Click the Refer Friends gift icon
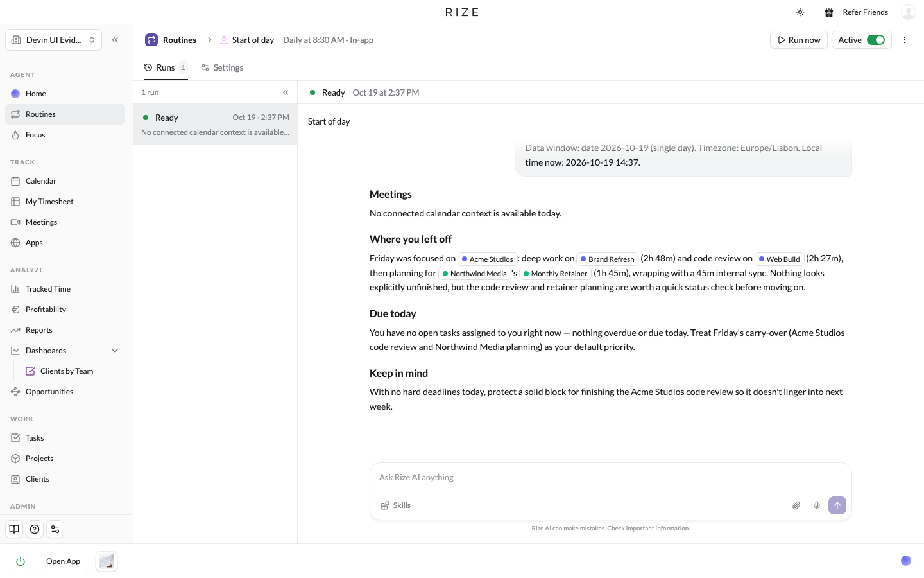Viewport: 924px width, 578px height. [829, 12]
